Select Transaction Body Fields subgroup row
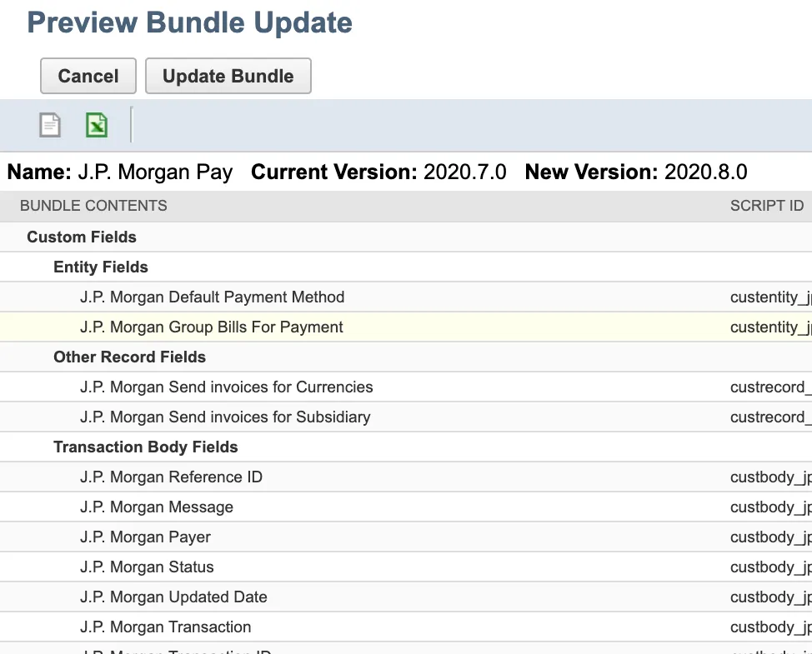 406,447
